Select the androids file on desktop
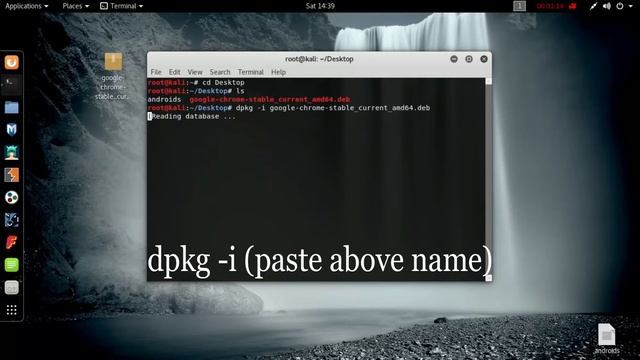 (x=607, y=338)
